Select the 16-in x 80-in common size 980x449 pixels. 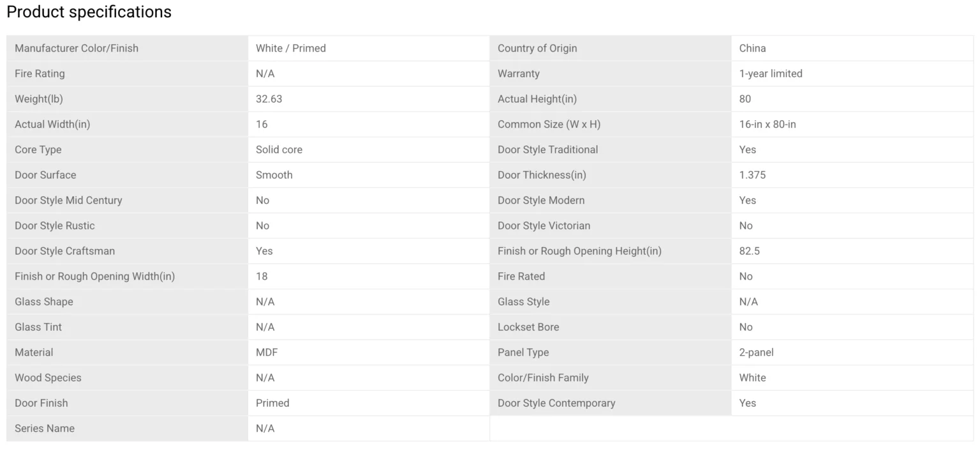click(x=768, y=125)
